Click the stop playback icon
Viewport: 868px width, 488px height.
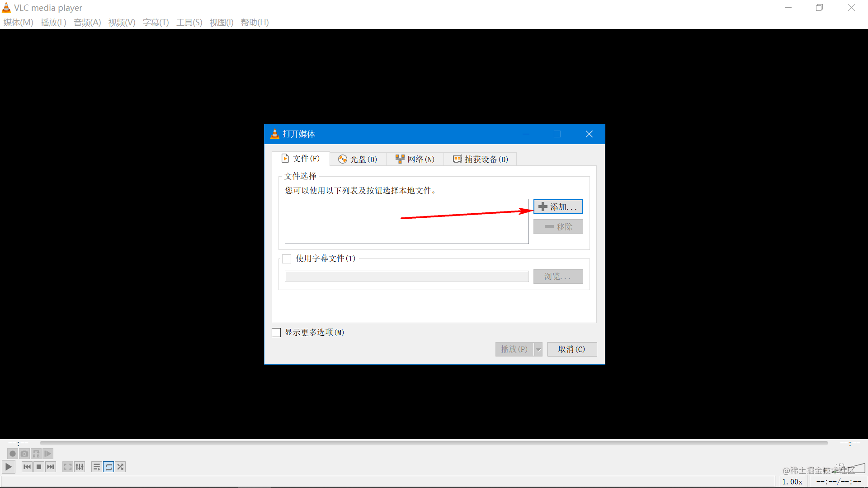(x=39, y=467)
